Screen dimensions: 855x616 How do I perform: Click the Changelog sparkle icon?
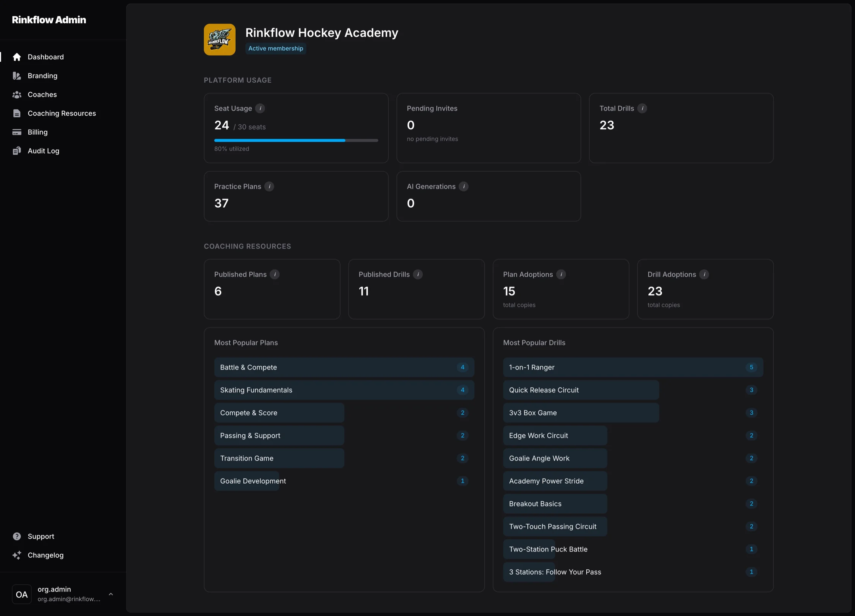(17, 555)
